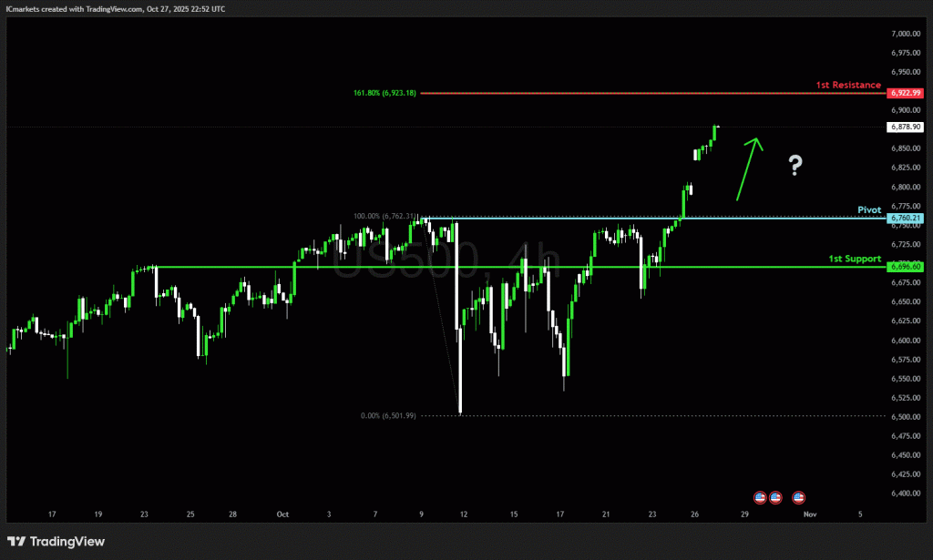This screenshot has width=933, height=560.
Task: Open the middle US flag economic event
Action: click(775, 497)
